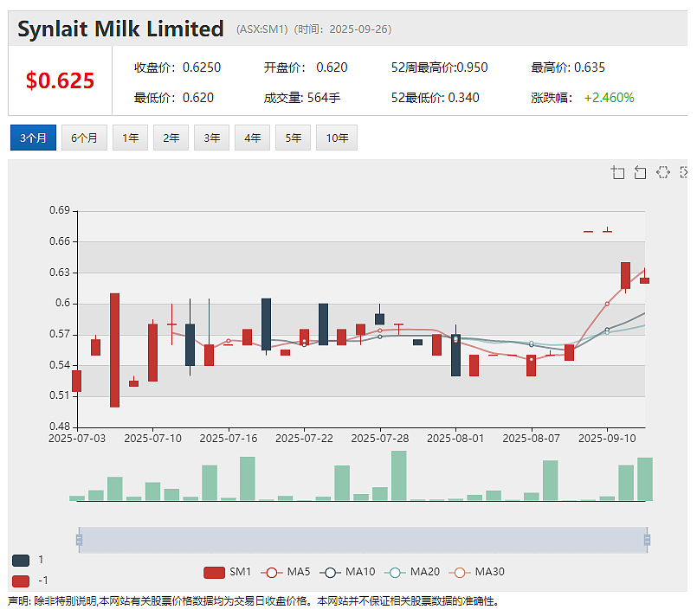This screenshot has height=616, width=697.
Task: Click the Synlait Milk Limited title
Action: point(120,29)
